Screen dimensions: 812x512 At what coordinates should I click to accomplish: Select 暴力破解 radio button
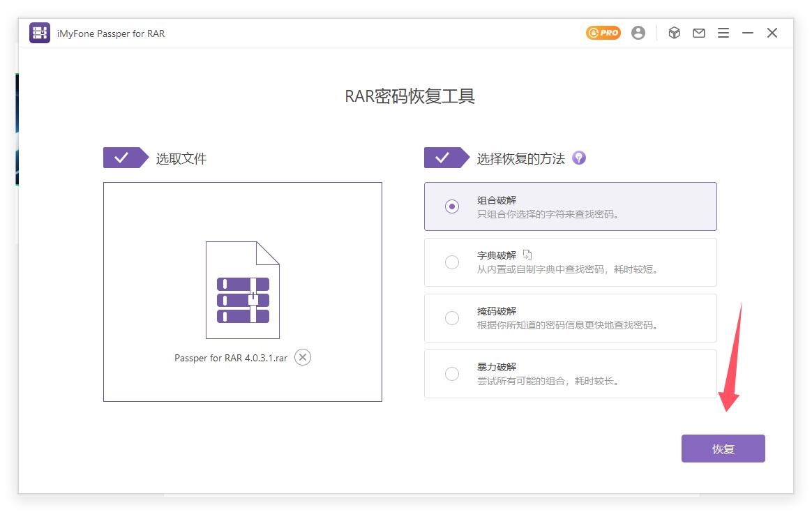[451, 374]
